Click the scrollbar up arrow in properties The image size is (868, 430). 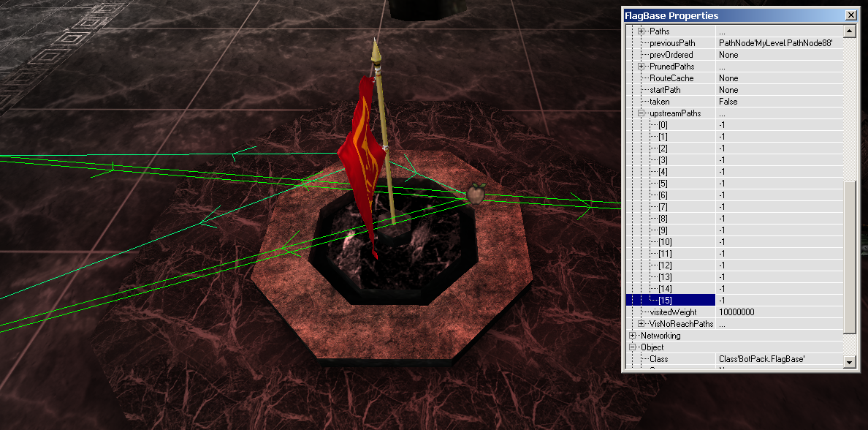tap(849, 31)
